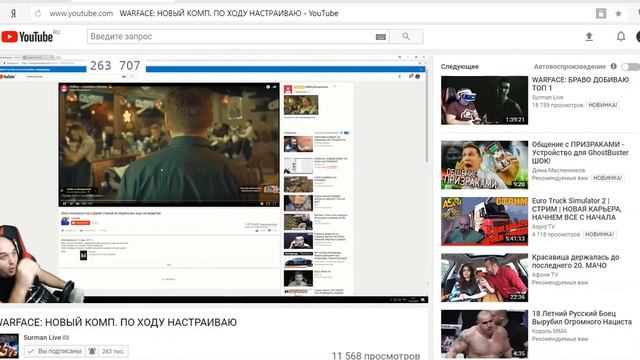640x360 pixels.
Task: Open Общение с ПРИЗРАКАМИ title link
Action: coord(580,153)
